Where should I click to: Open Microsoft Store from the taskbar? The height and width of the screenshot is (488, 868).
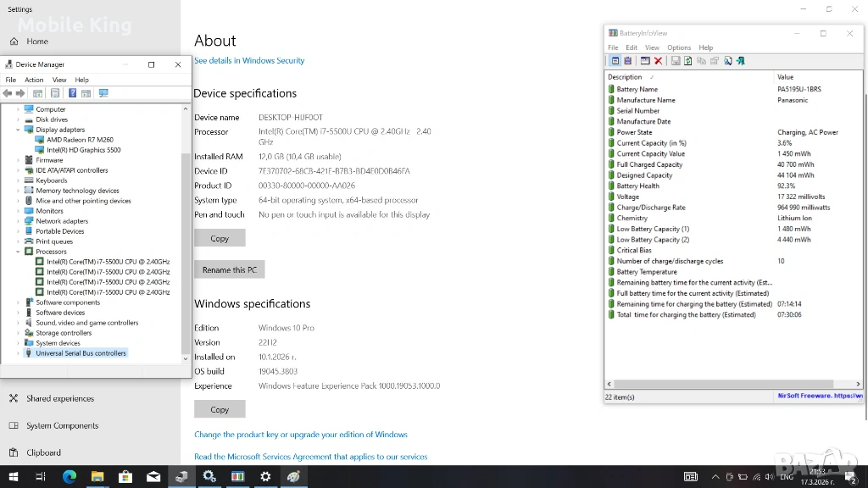click(x=125, y=477)
